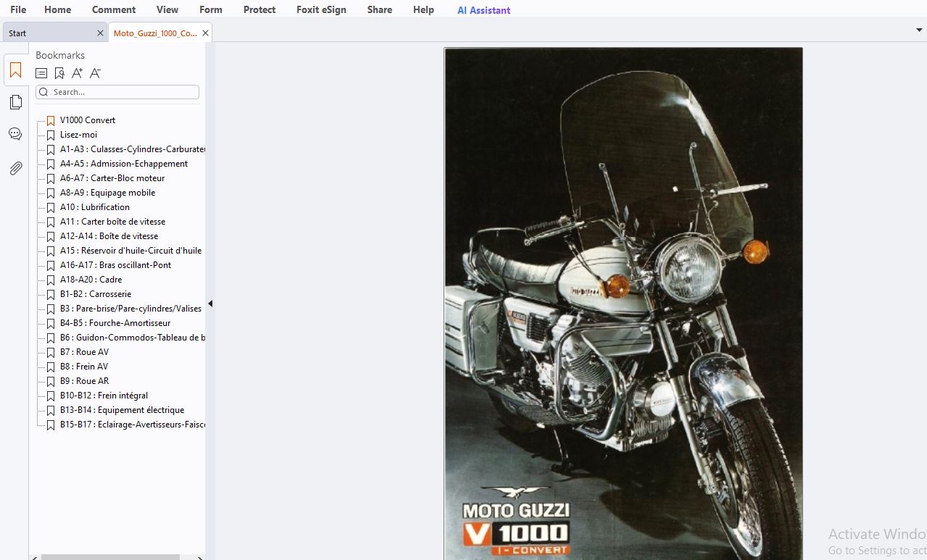Open the Attachments paperclip panel icon
Image resolution: width=927 pixels, height=560 pixels.
15,168
